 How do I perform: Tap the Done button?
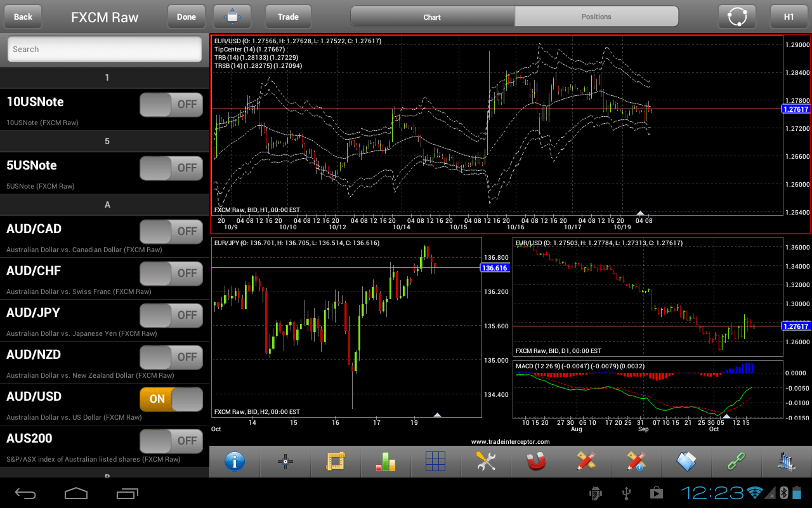pyautogui.click(x=187, y=17)
